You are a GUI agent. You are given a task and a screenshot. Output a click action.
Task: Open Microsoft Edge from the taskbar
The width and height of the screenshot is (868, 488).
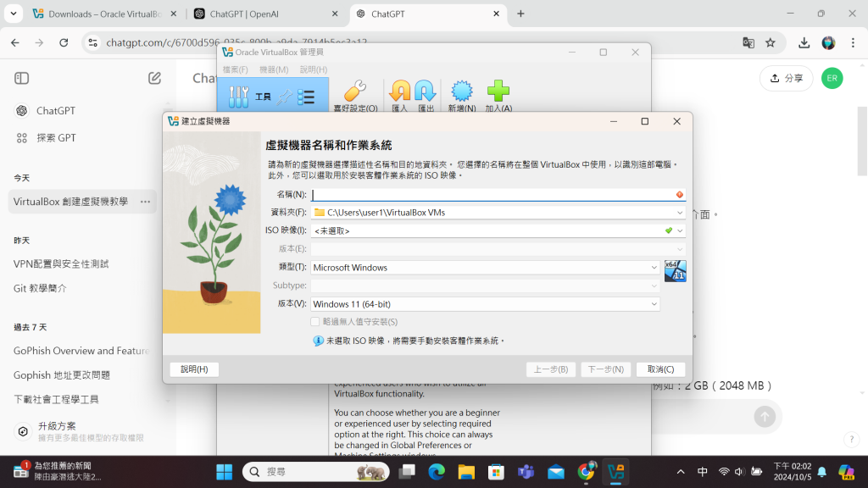(437, 472)
